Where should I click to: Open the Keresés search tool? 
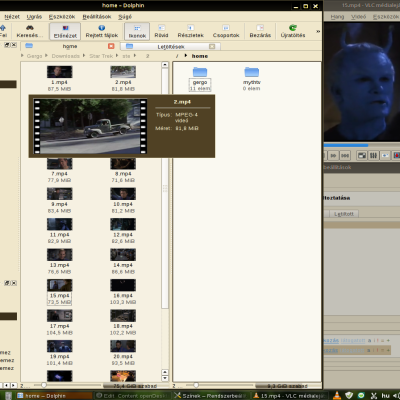click(30, 31)
